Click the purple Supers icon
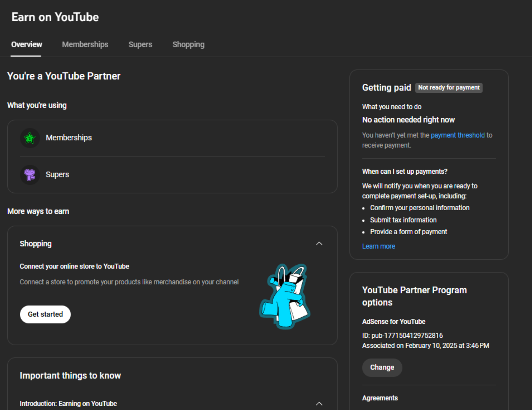532x410 pixels. [x=30, y=175]
